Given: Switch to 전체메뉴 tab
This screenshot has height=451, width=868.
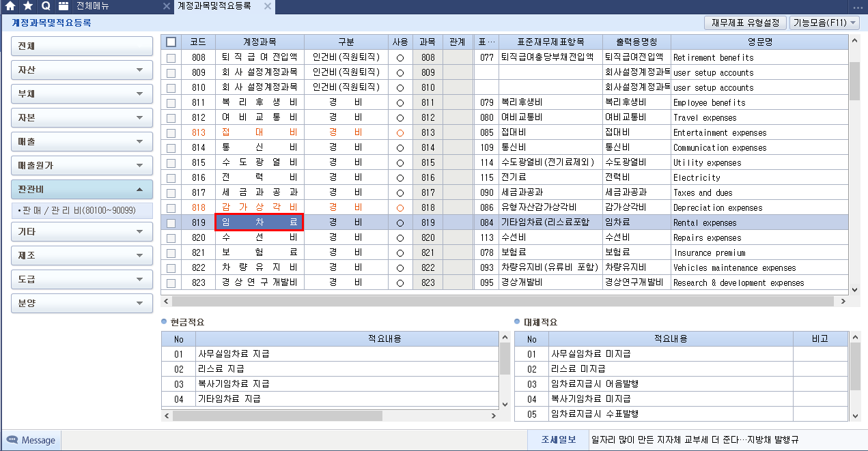Looking at the screenshot, I should [x=92, y=6].
